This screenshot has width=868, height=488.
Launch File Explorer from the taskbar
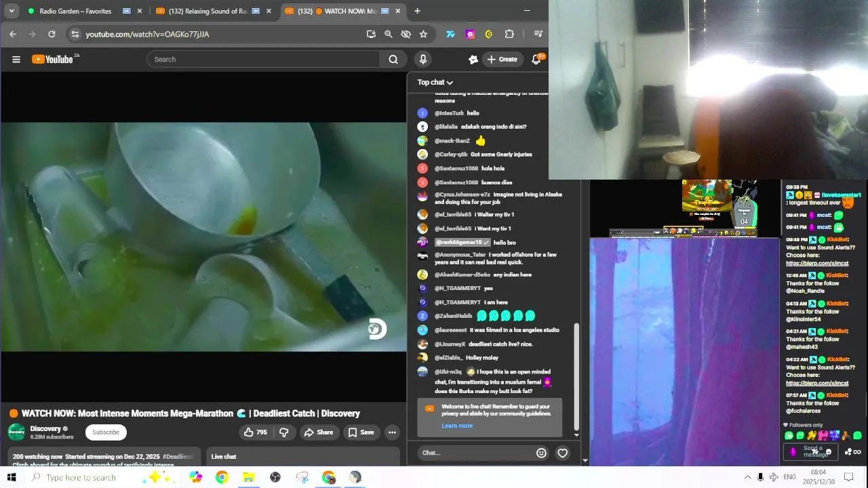(x=248, y=477)
